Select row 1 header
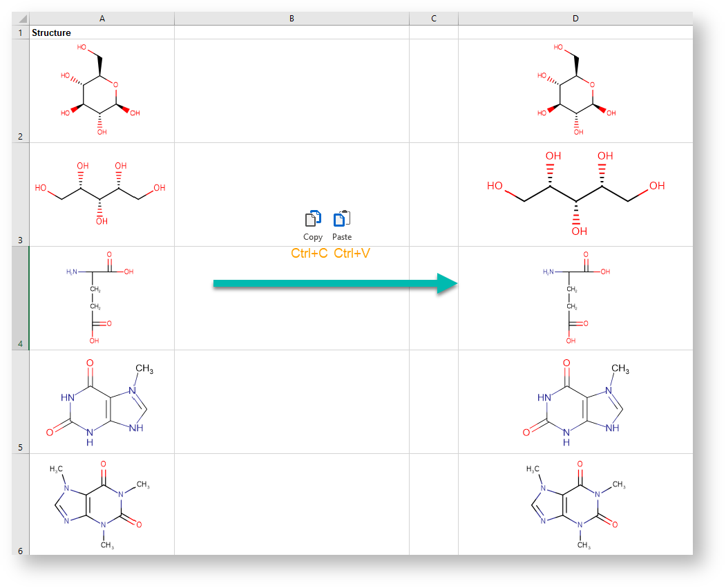 (x=20, y=32)
